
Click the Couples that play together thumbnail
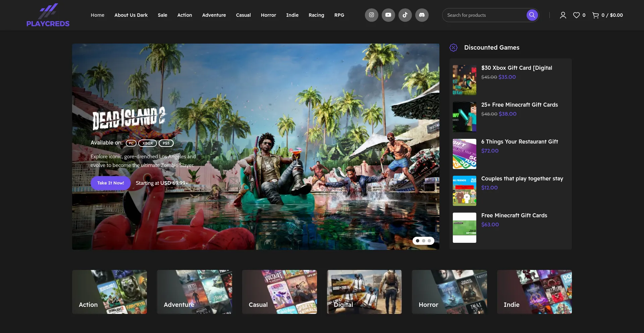coord(465,191)
